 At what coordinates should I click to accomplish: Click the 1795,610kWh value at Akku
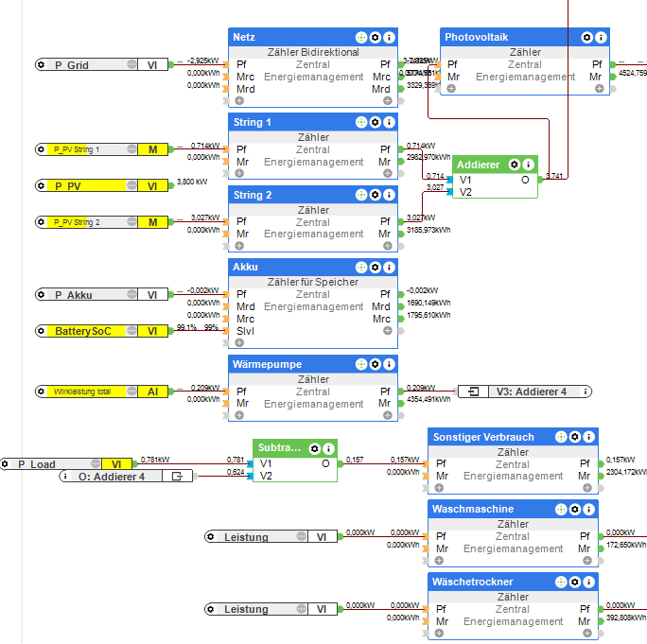[428, 315]
